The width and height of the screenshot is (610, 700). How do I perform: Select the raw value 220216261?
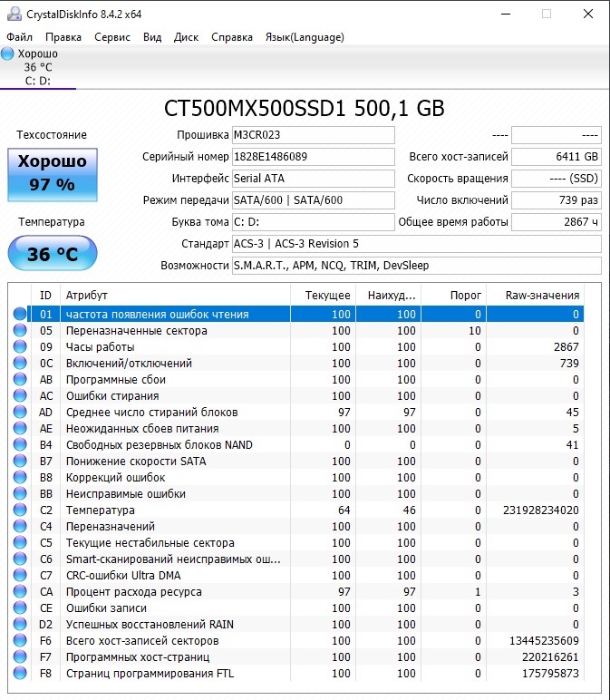tap(550, 656)
